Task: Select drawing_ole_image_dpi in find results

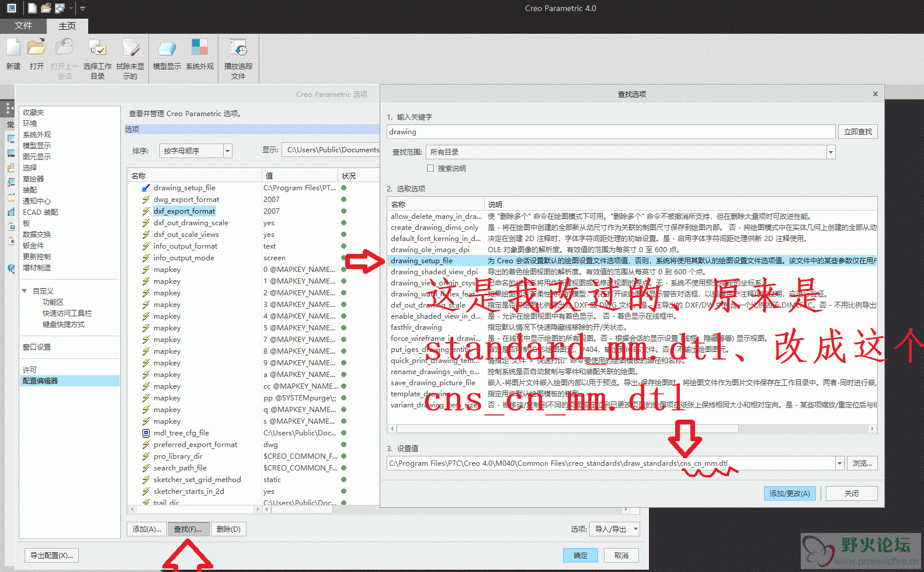Action: coord(430,250)
